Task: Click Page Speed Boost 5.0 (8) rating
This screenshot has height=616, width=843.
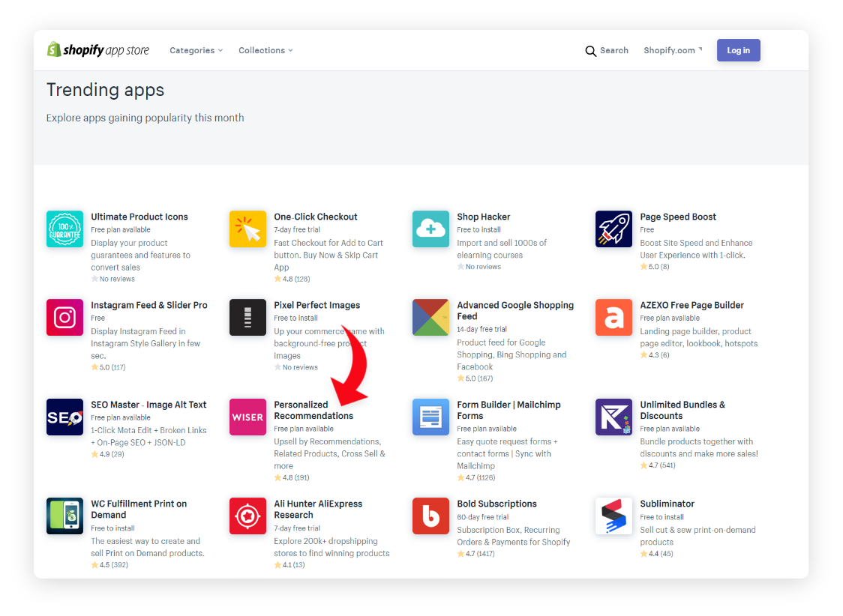Action: [655, 266]
